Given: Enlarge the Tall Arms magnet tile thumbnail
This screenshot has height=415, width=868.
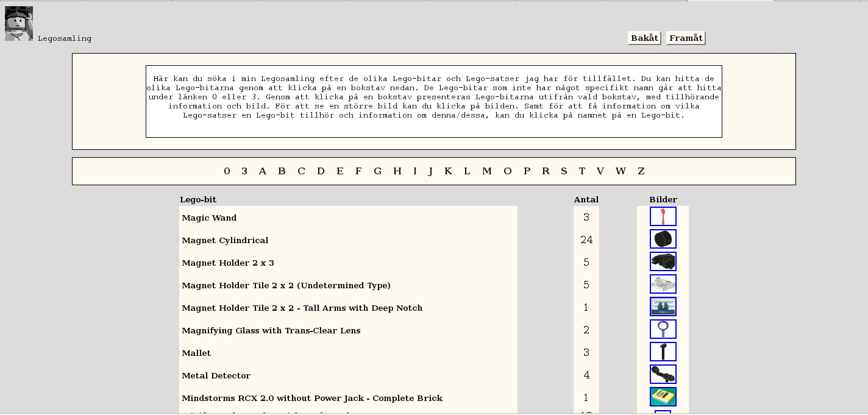Looking at the screenshot, I should pos(663,307).
